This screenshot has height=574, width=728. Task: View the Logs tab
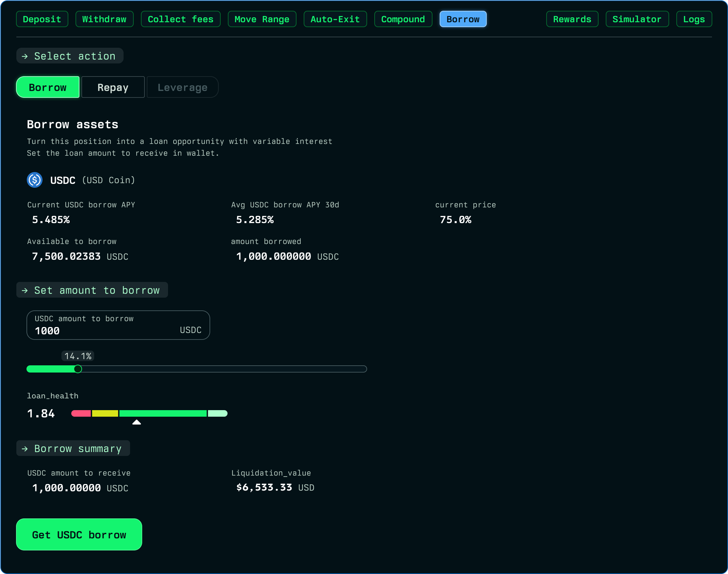click(694, 19)
